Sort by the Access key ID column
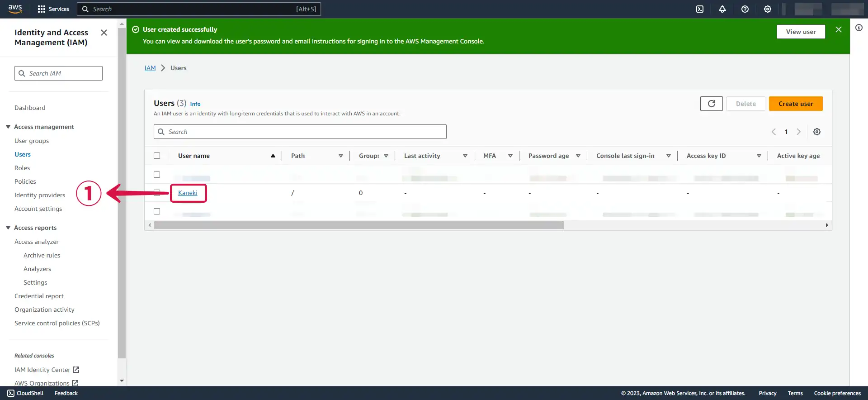Viewport: 868px width, 400px height. (x=759, y=156)
